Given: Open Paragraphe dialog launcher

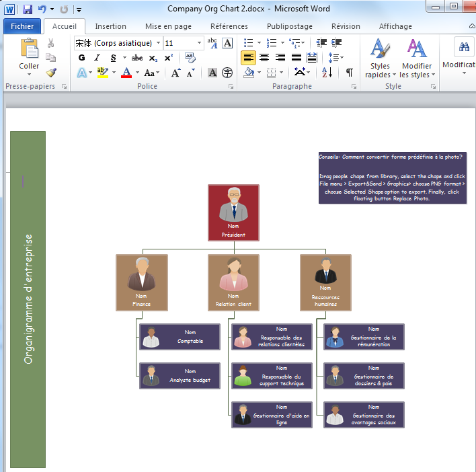Looking at the screenshot, I should point(354,87).
